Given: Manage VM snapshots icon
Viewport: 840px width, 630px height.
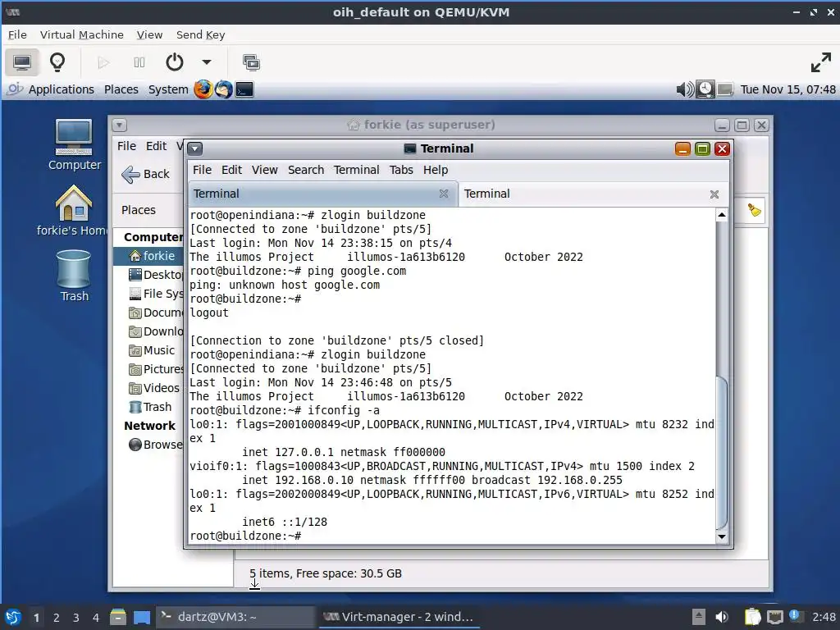Looking at the screenshot, I should point(251,62).
